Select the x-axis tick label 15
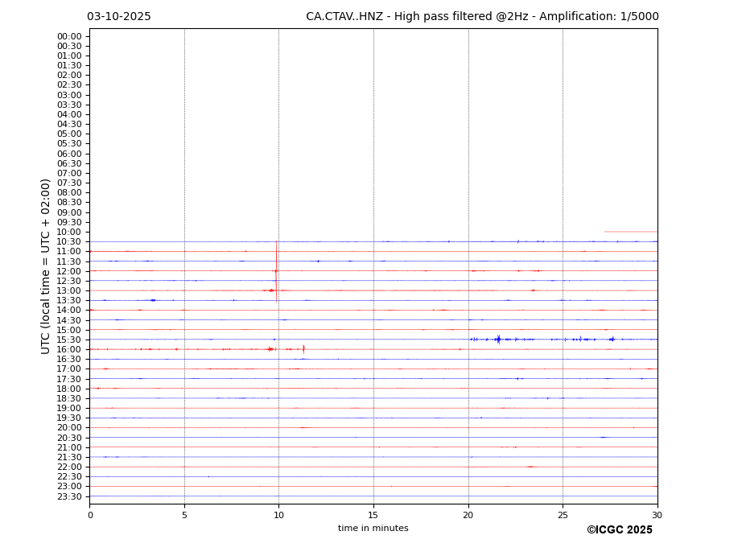Viewport: 746px width, 560px height. 373,515
